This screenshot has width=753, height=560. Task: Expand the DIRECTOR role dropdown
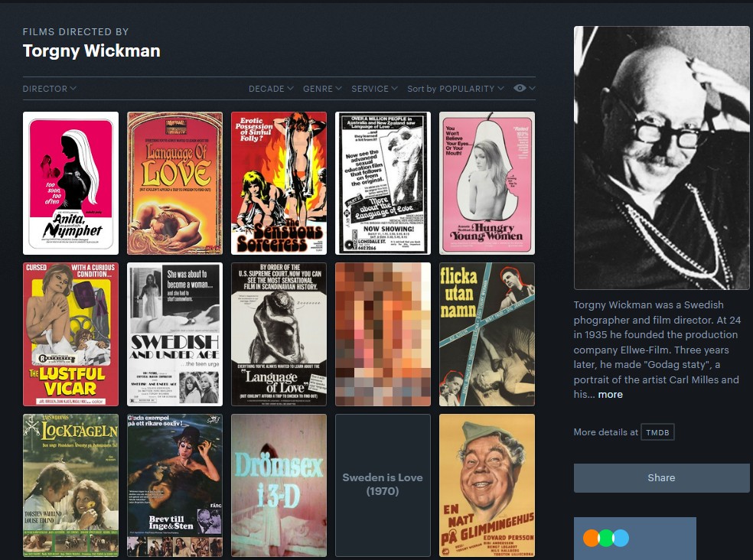(x=49, y=89)
